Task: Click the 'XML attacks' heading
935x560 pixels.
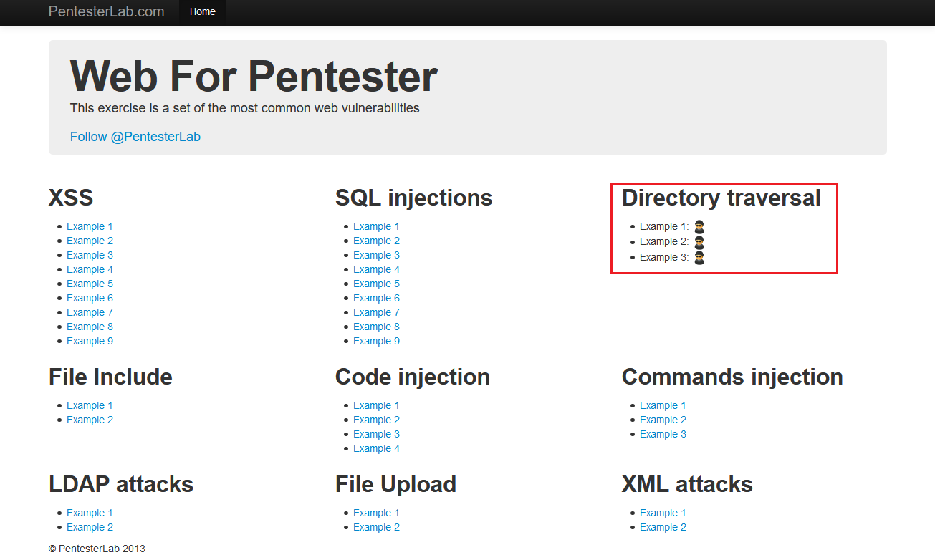Action: click(687, 484)
